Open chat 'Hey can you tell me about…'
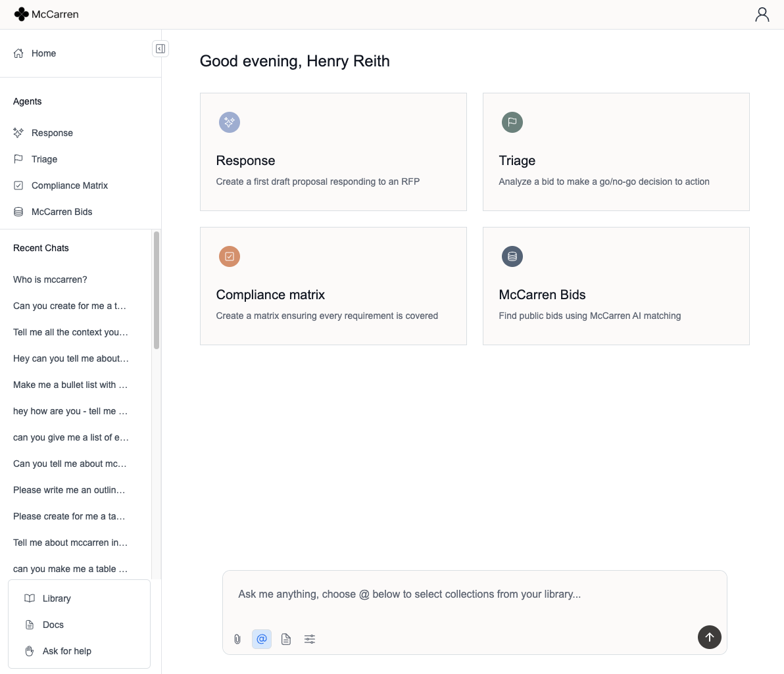The width and height of the screenshot is (784, 674). tap(71, 358)
